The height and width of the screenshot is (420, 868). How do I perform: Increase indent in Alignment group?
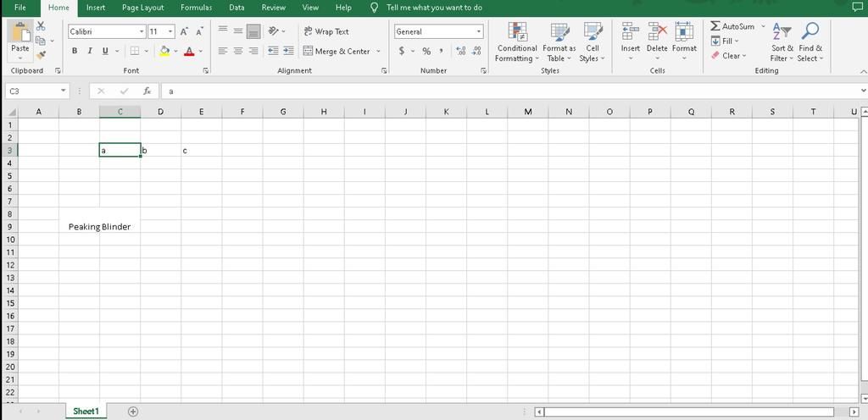pyautogui.click(x=288, y=51)
